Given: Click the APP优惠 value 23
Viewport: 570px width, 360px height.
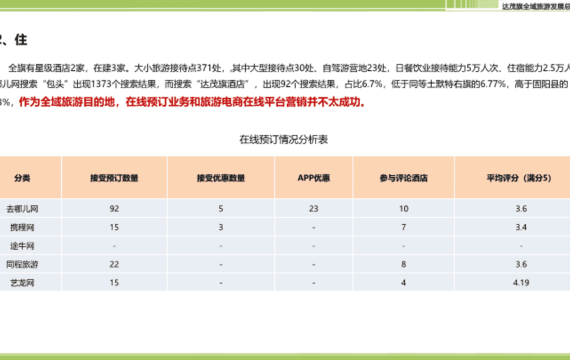Looking at the screenshot, I should (313, 209).
